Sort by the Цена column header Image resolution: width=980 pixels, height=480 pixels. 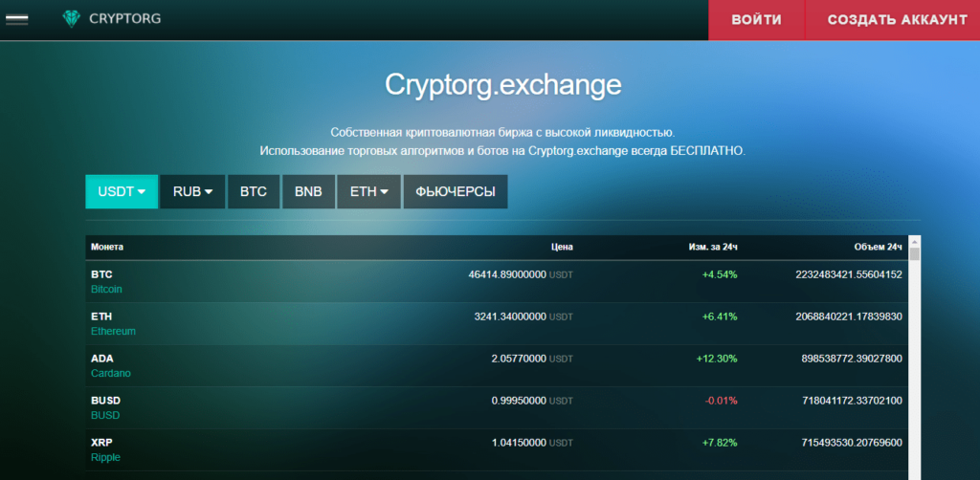coord(562,248)
